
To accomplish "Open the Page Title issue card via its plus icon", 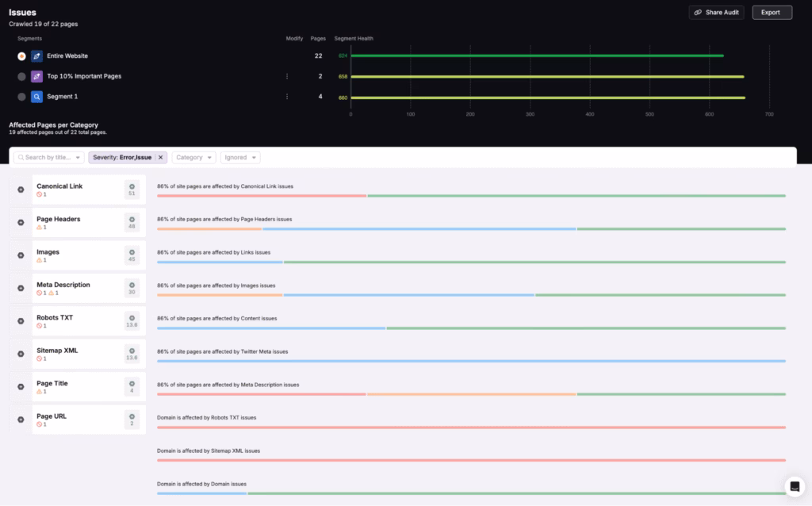I will click(x=21, y=386).
